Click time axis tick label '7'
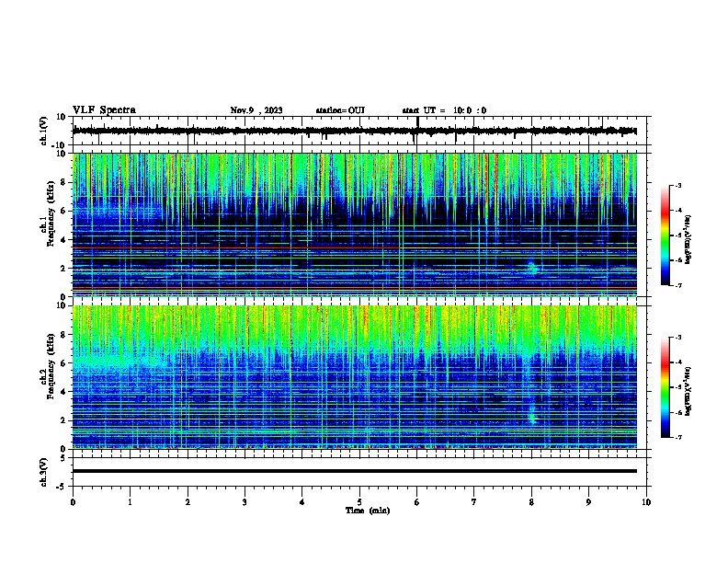 (x=474, y=502)
